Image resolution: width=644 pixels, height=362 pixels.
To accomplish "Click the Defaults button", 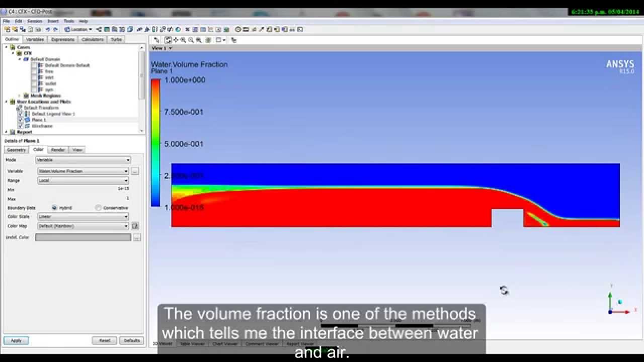I will 131,340.
